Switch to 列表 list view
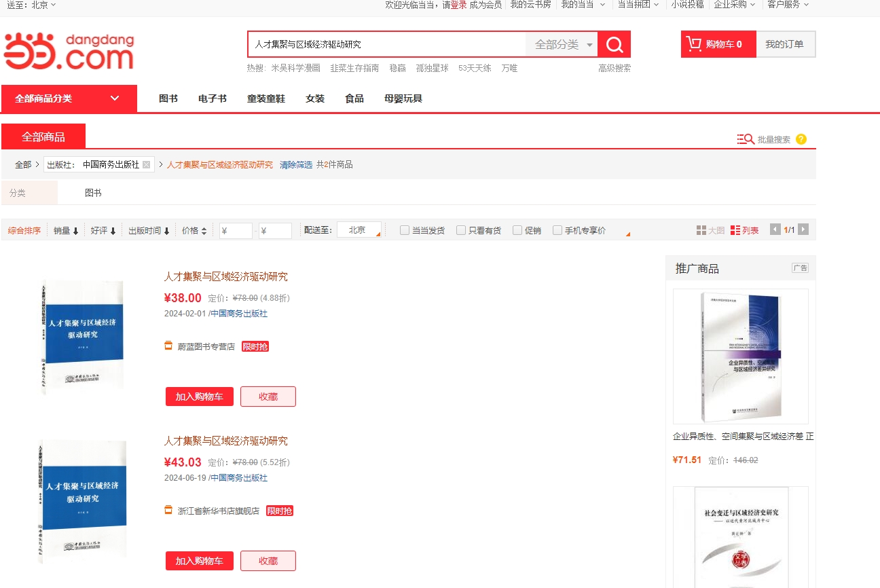This screenshot has height=588, width=880. 744,230
